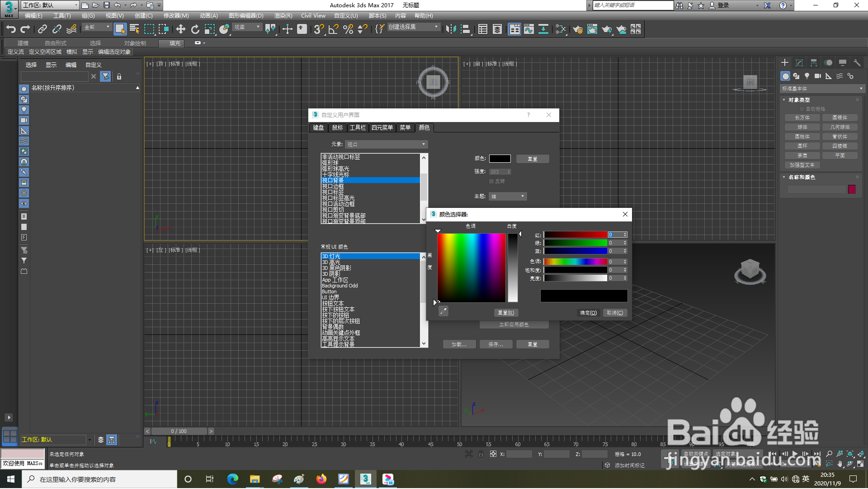This screenshot has height=489, width=868.
Task: Select the Select and Rotate tool
Action: point(195,29)
